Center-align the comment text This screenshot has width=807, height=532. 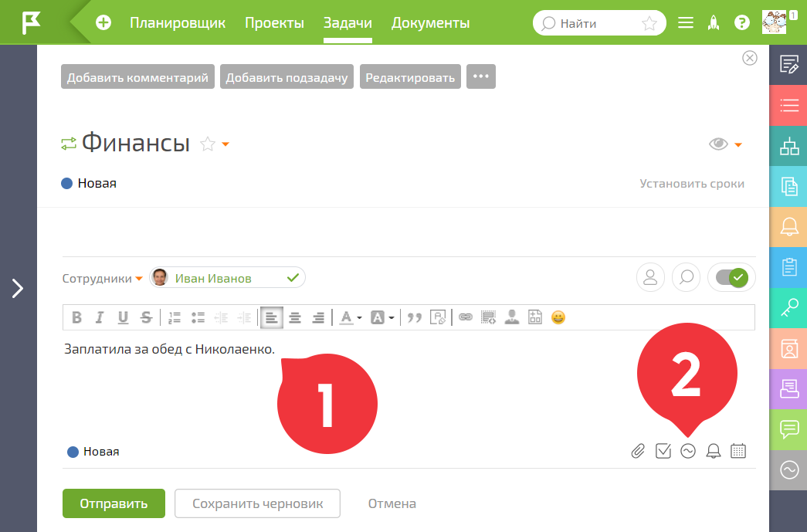pos(295,317)
